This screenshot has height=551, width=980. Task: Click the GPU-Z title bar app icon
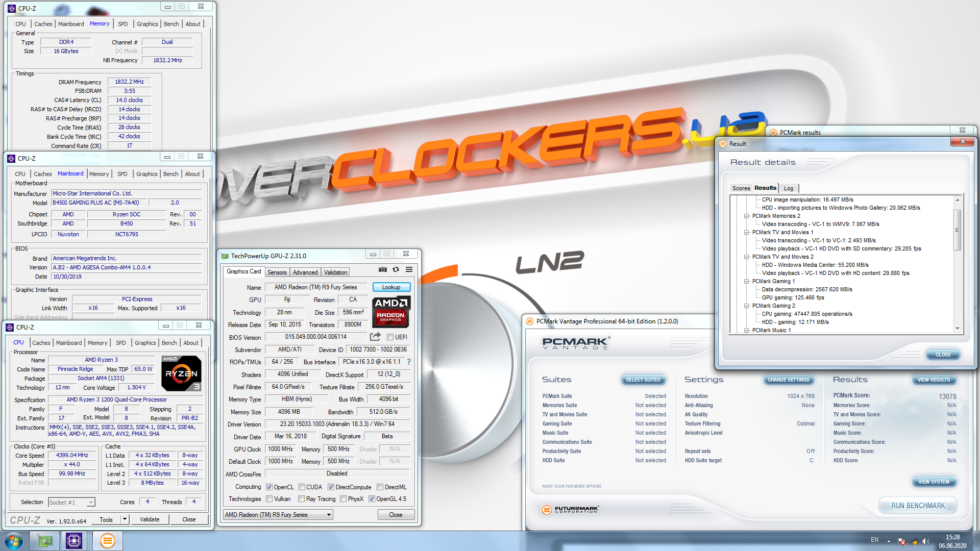click(x=225, y=256)
